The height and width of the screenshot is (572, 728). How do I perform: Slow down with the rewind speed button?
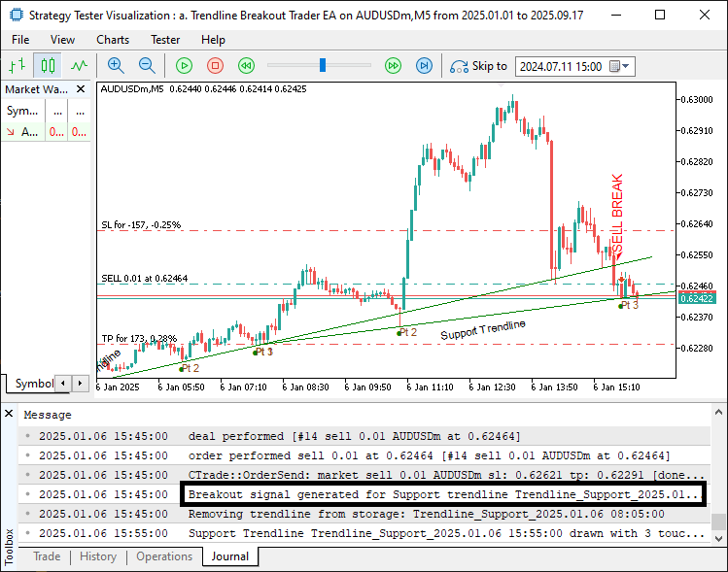click(246, 66)
